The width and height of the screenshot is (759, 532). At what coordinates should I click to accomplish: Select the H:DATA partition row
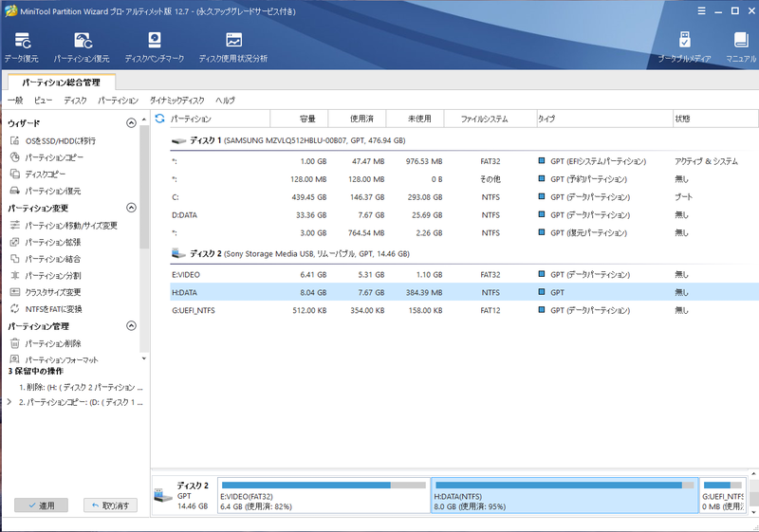coord(464,292)
